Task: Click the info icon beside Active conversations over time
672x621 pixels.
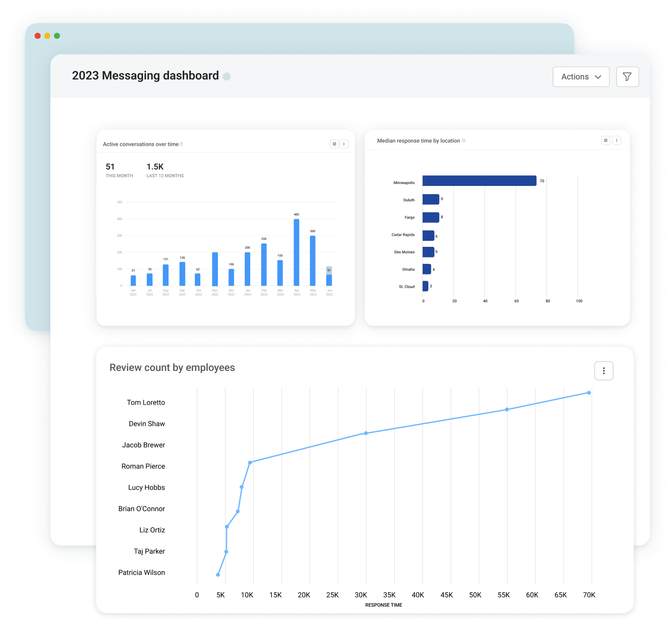Action: pyautogui.click(x=181, y=143)
